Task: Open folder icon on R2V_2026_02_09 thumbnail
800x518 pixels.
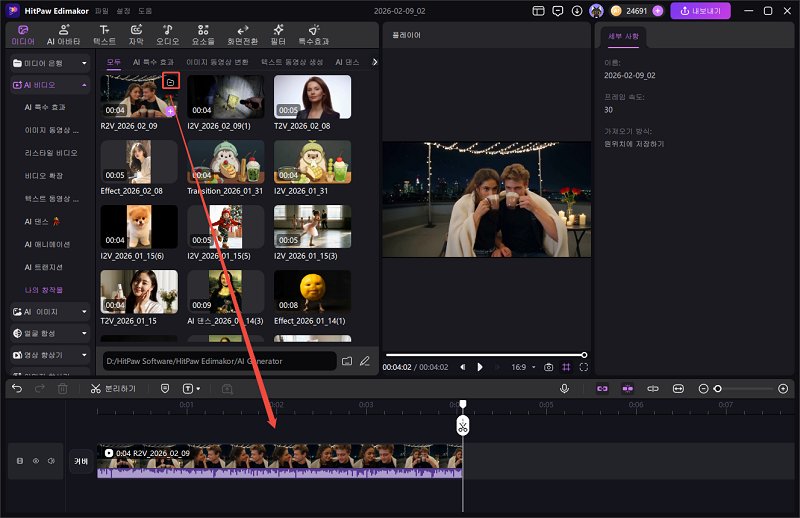Action: pyautogui.click(x=170, y=81)
